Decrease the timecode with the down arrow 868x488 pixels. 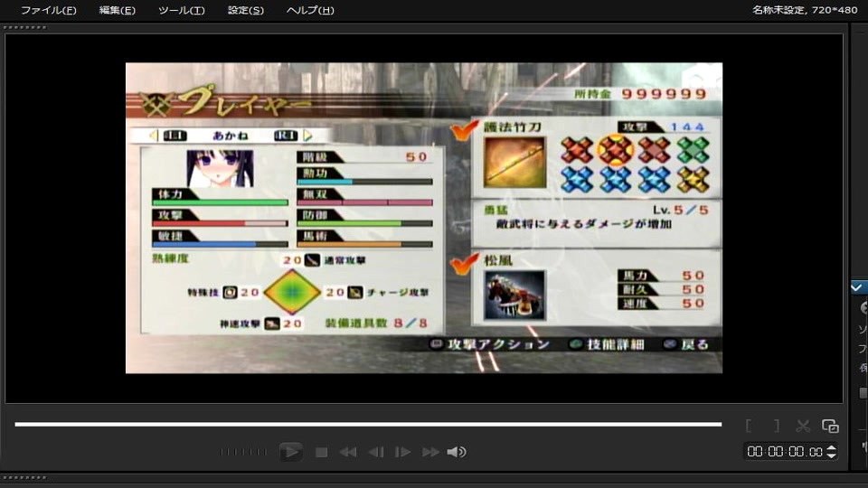tap(831, 455)
